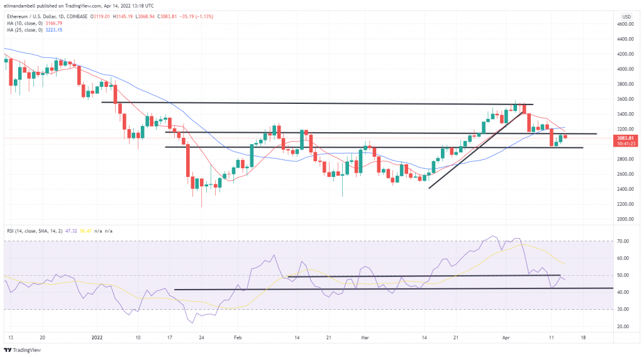644x357 pixels.
Task: Click the 4400.00 price axis label
Action: 625,39
